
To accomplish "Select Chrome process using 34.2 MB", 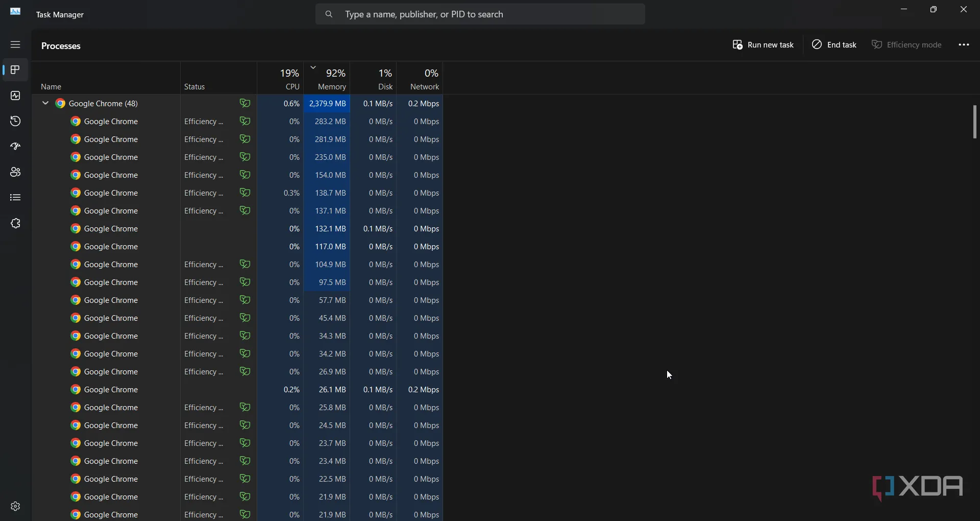I will pyautogui.click(x=238, y=353).
